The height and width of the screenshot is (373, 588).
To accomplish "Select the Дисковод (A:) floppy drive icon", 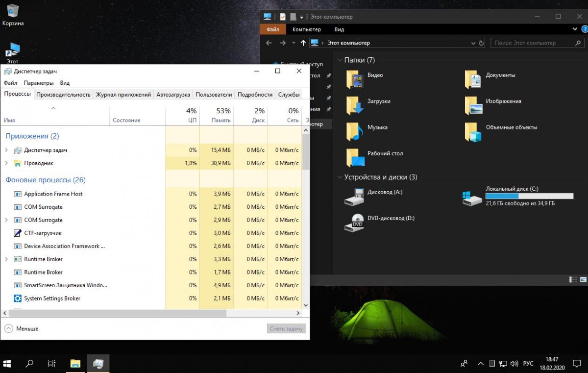I will coord(355,197).
